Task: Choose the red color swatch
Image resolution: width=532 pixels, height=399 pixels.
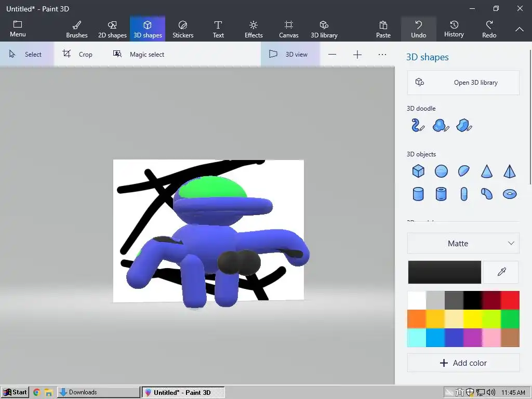Action: coord(510,300)
